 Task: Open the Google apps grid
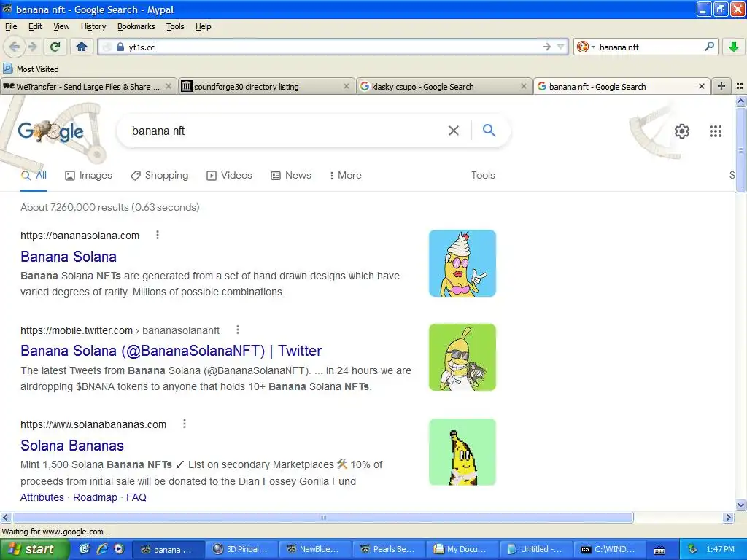pyautogui.click(x=715, y=131)
